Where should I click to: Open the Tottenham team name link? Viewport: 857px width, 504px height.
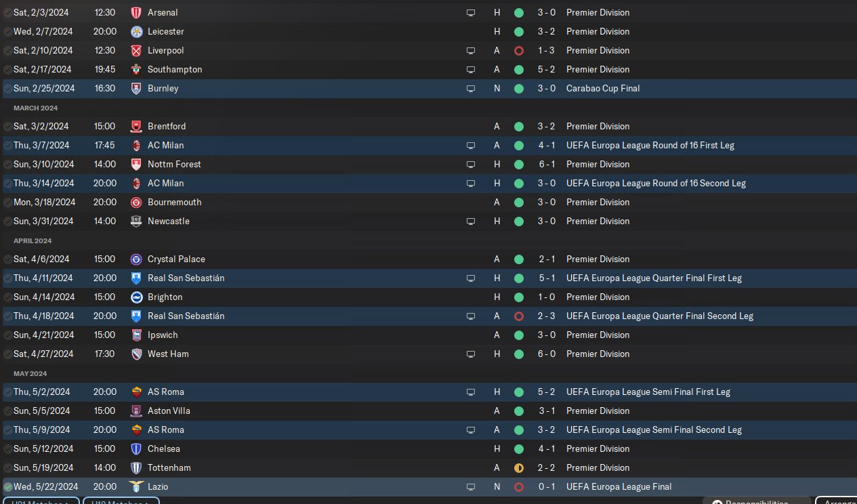[169, 467]
